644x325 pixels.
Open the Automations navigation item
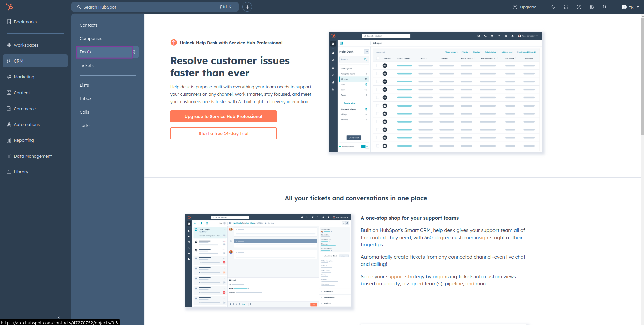[x=27, y=125]
